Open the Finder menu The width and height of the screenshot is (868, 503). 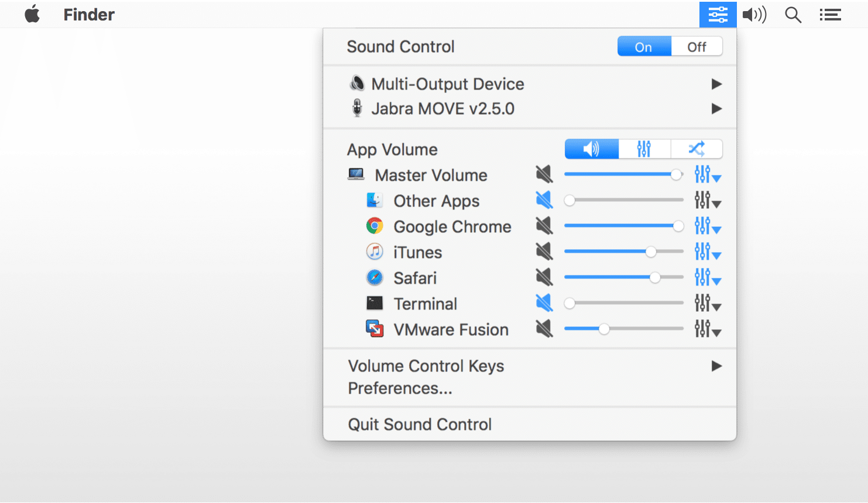(89, 15)
